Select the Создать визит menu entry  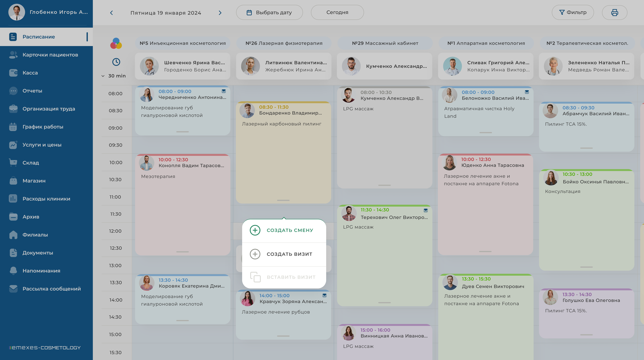click(x=284, y=254)
